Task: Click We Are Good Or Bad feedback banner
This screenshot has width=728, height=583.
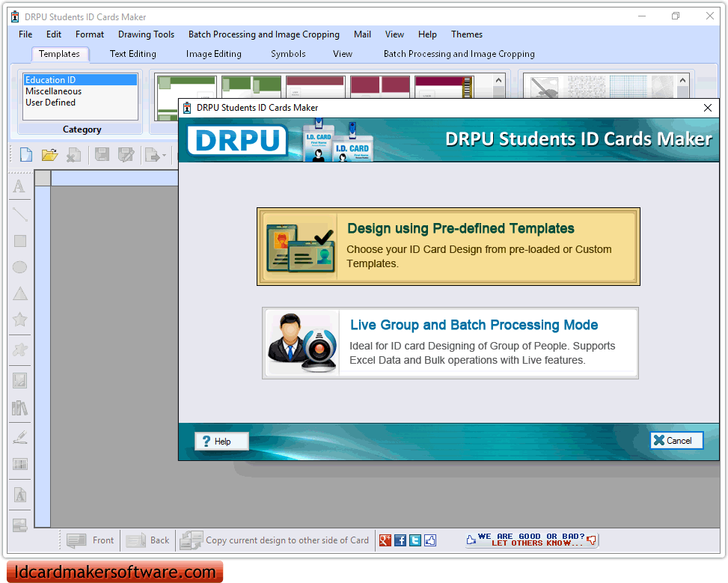Action: coord(532,540)
